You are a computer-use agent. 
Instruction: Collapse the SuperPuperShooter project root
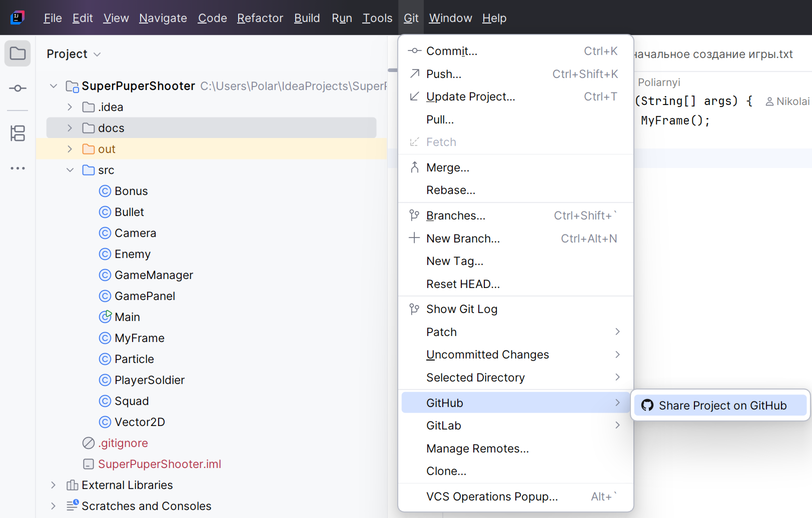[53, 86]
